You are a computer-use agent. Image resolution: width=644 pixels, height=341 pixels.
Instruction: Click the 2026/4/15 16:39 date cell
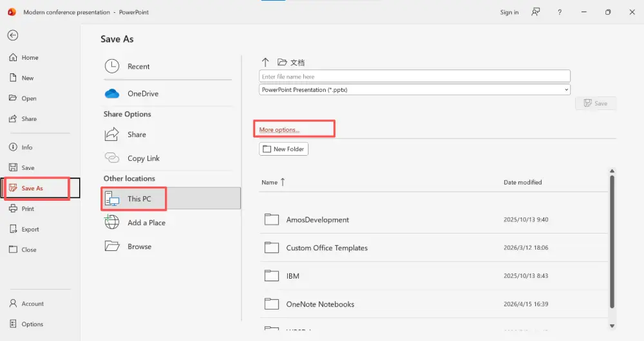(526, 304)
